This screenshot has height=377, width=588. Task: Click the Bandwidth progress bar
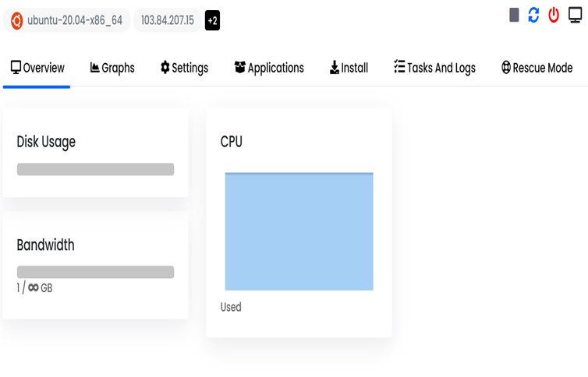(x=95, y=272)
